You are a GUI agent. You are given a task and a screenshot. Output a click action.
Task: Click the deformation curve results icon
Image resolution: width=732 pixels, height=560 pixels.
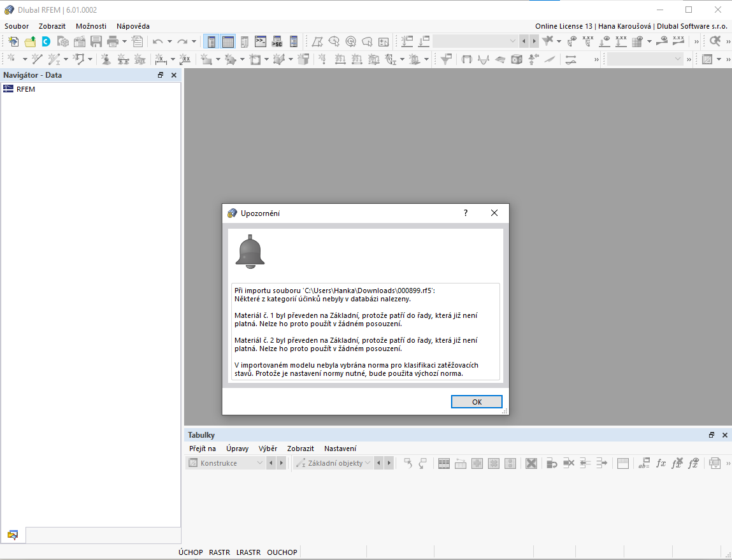484,59
